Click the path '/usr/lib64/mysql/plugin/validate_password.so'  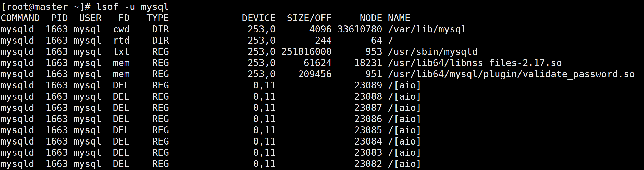[x=511, y=74]
